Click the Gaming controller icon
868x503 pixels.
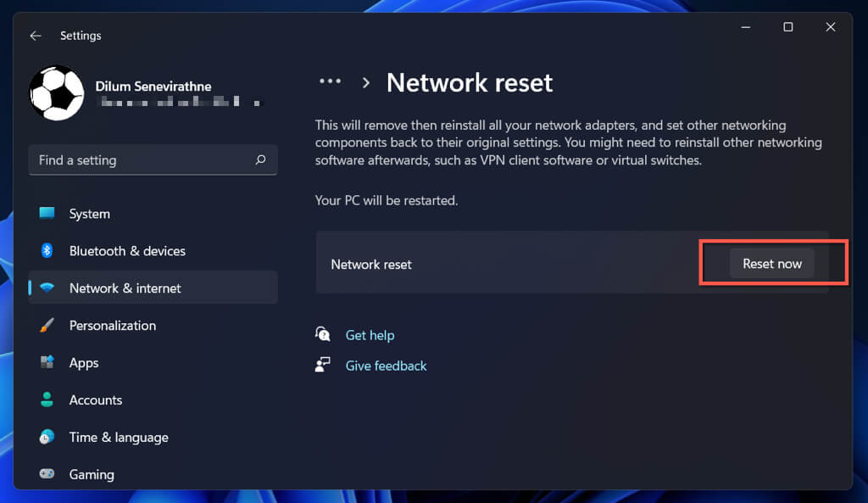click(x=47, y=475)
